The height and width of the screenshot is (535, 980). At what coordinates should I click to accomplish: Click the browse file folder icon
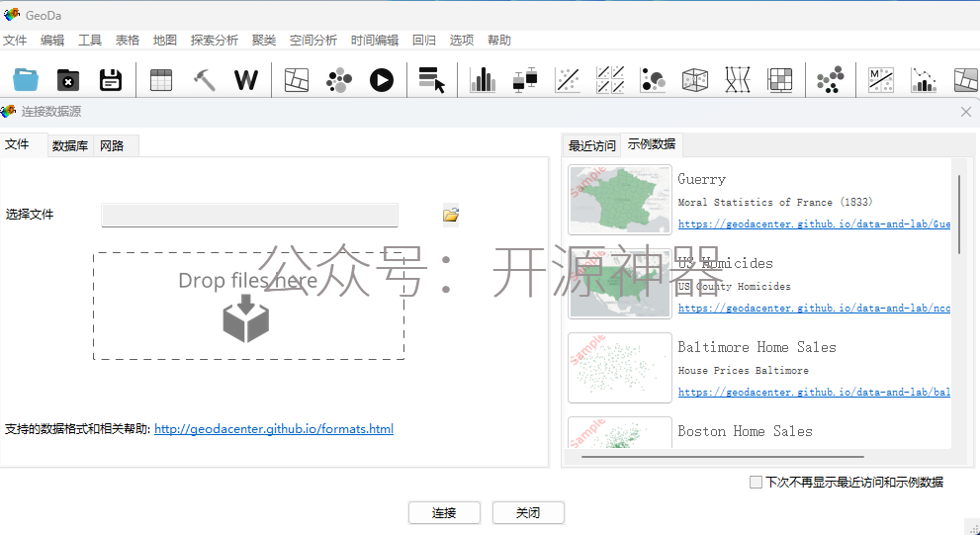451,215
